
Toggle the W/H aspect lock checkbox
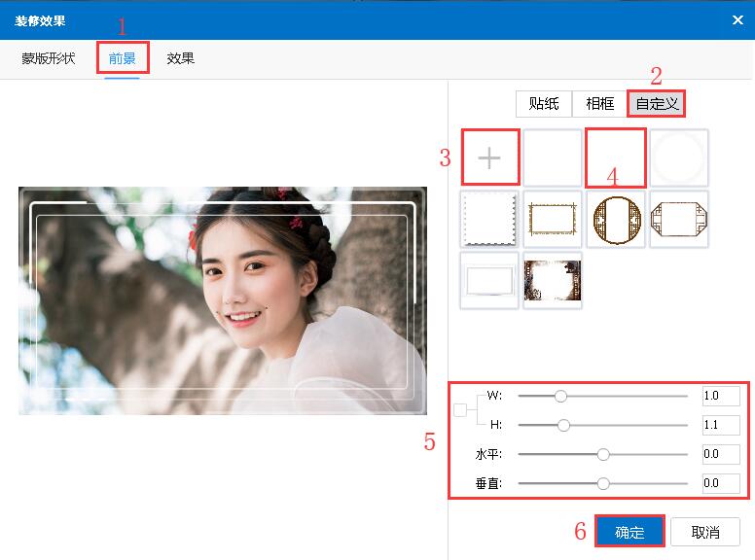point(460,410)
